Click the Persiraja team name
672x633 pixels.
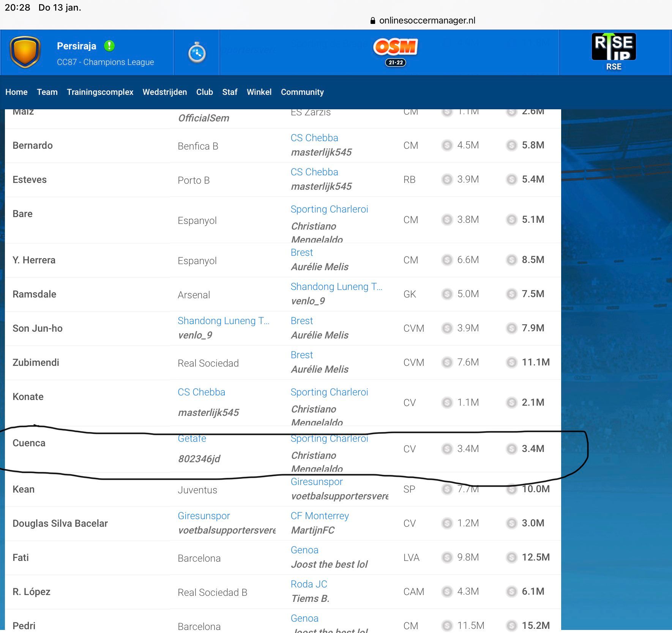point(77,46)
